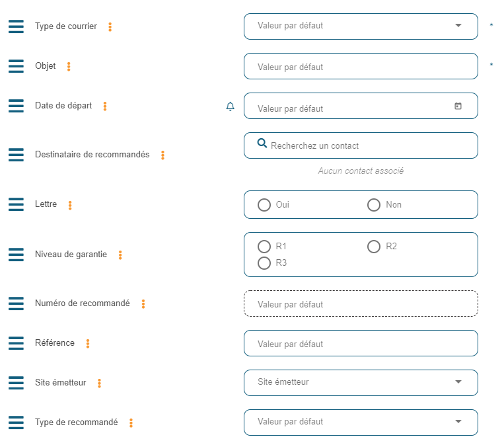Screen dimensions: 504x441
Task: Click the Objet default value input field
Action: [360, 67]
